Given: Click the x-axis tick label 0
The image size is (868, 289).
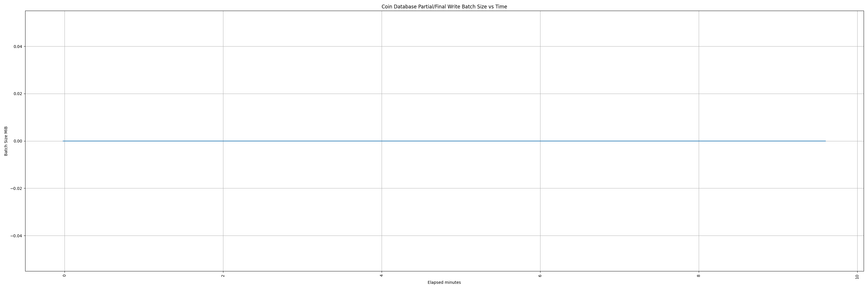Looking at the screenshot, I should pos(64,276).
